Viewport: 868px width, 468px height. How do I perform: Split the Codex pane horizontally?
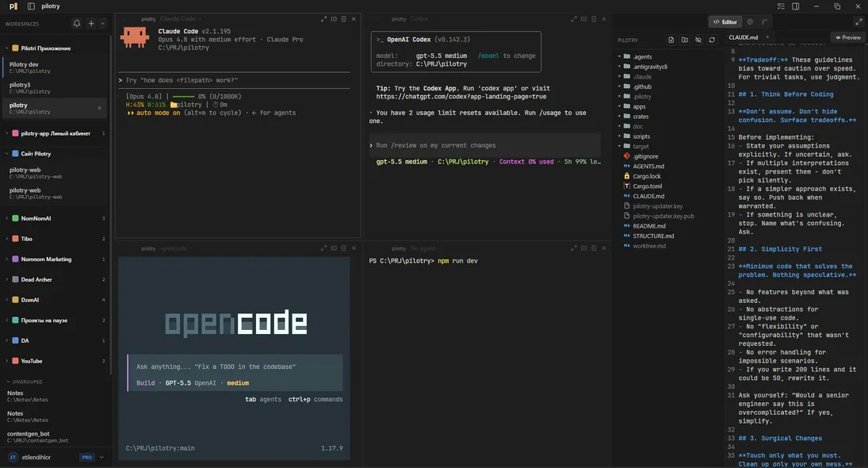coord(594,19)
